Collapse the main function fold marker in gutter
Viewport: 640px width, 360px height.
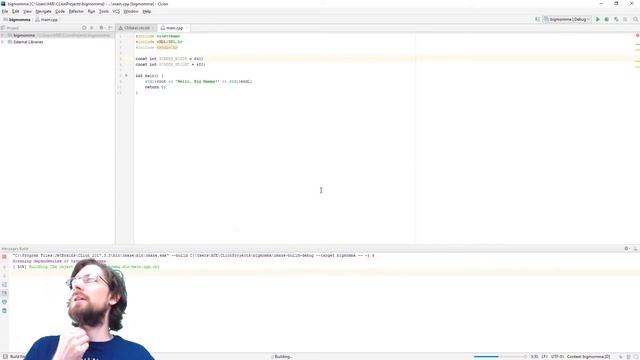click(x=126, y=76)
